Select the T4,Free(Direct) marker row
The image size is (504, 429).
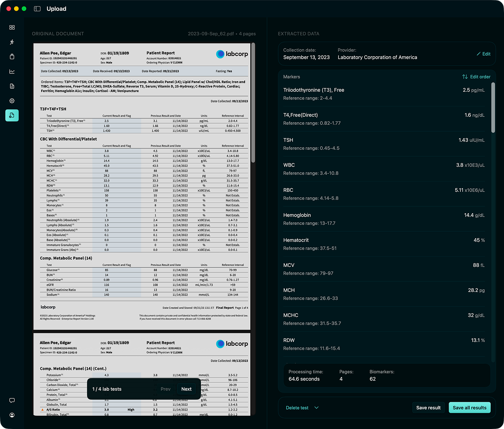(384, 119)
